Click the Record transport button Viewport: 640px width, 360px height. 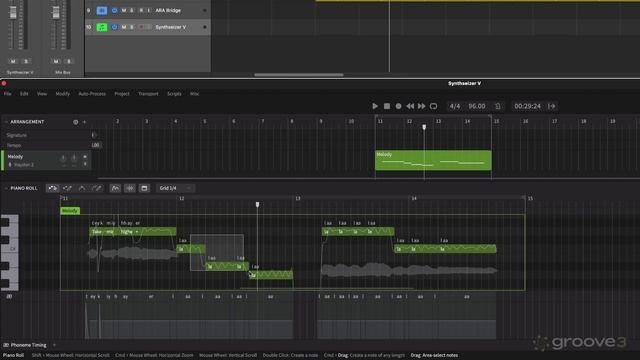pyautogui.click(x=398, y=106)
